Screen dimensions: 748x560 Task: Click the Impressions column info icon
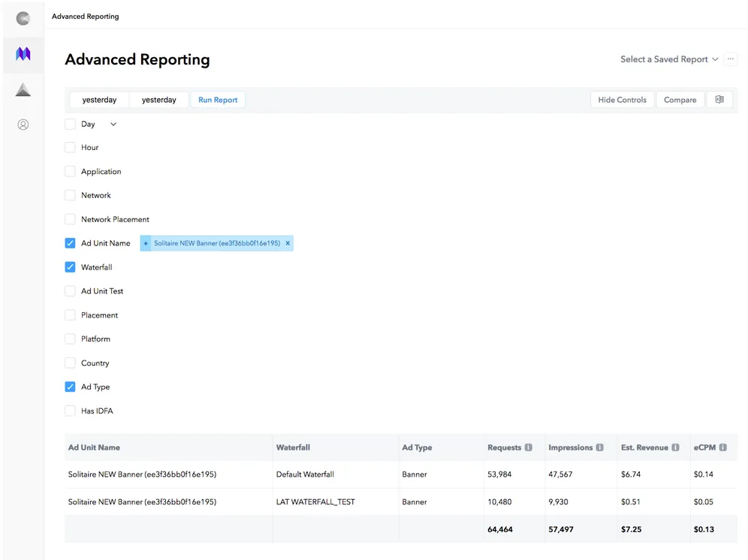pyautogui.click(x=599, y=447)
